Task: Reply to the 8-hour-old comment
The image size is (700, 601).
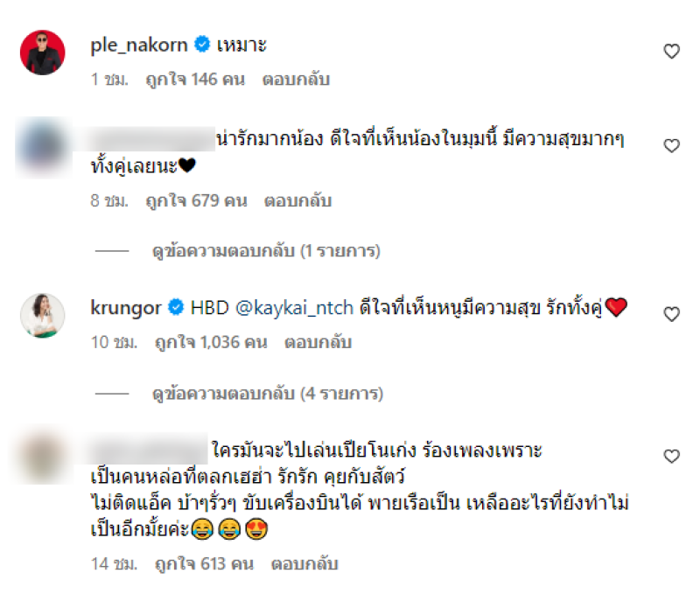Action: pos(297,201)
